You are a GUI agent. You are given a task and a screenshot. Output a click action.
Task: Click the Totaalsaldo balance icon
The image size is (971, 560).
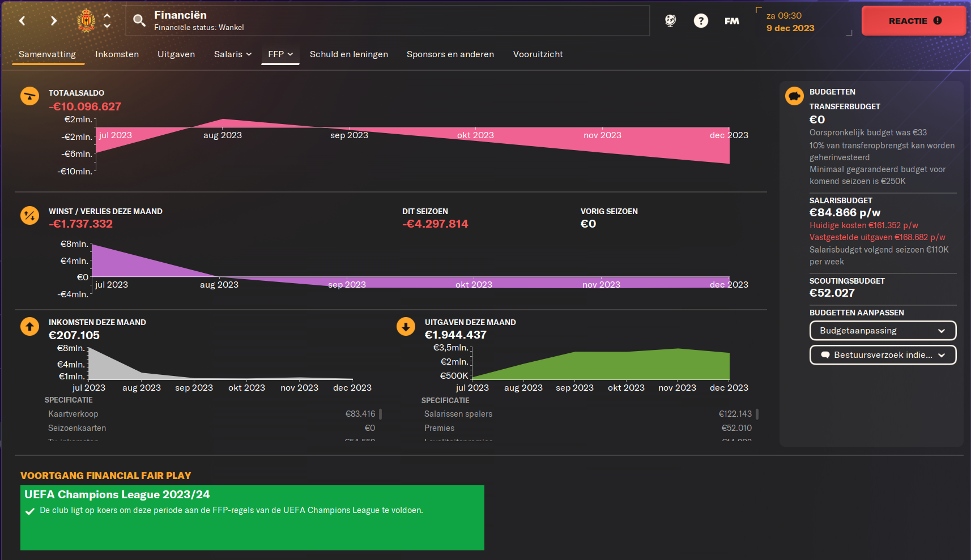29,96
